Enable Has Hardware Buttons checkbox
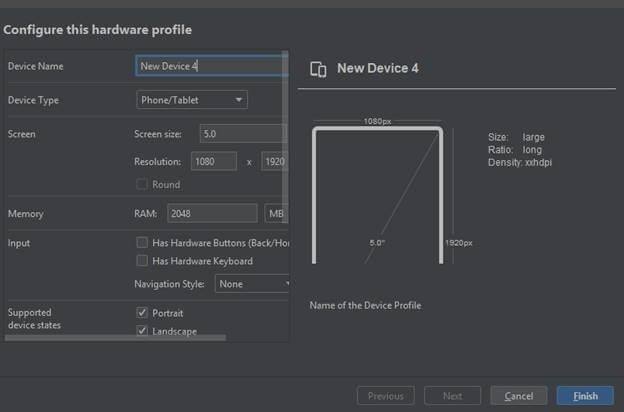Image resolution: width=624 pixels, height=412 pixels. (142, 242)
